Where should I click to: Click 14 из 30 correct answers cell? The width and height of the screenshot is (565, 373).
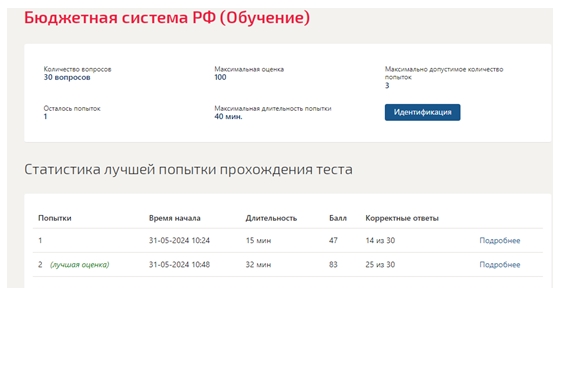click(380, 240)
